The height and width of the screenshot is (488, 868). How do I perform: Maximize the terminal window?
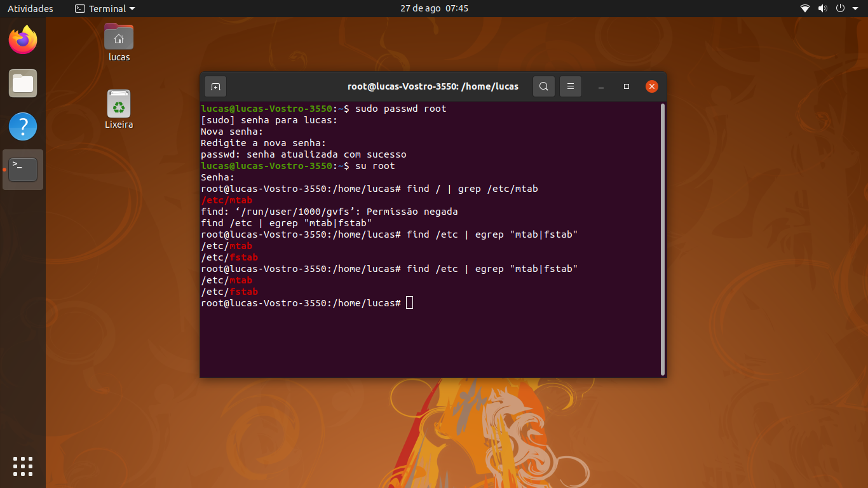pos(627,86)
